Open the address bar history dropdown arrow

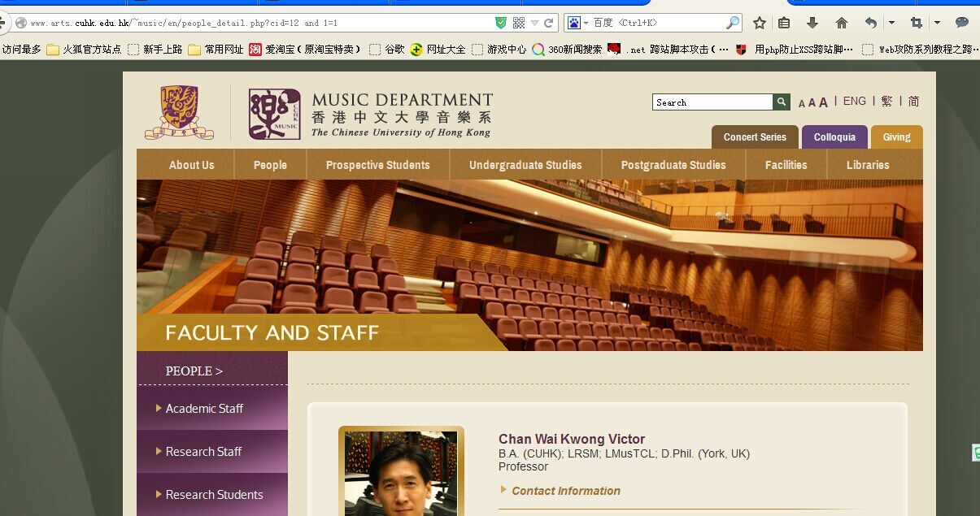coord(534,24)
